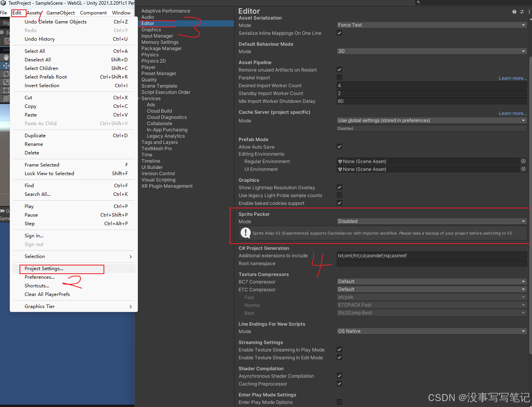
Task: Select the Hand (view) tool
Action: (x=6, y=57)
